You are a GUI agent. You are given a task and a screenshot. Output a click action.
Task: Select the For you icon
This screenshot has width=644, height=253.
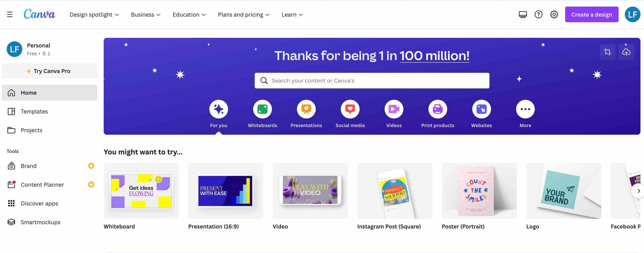(219, 109)
